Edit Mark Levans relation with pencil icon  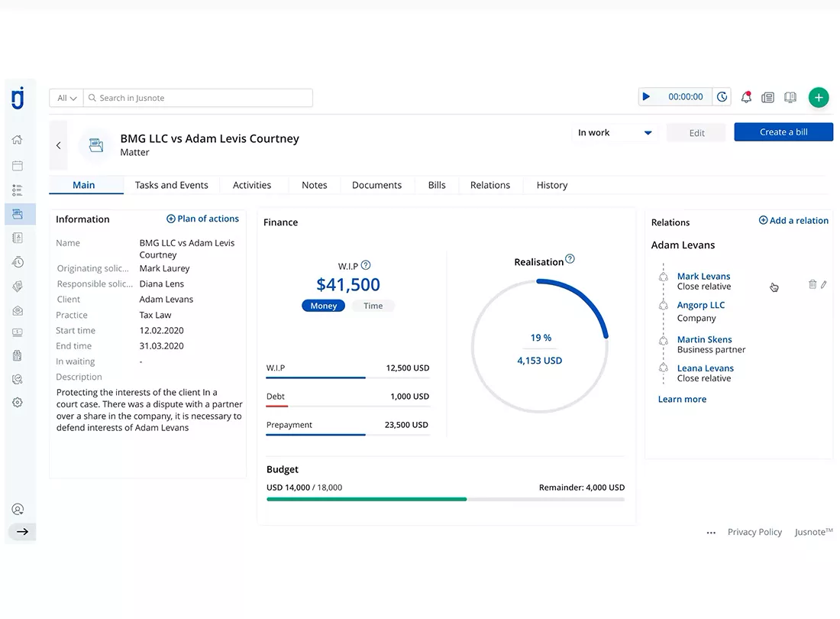[x=824, y=284]
